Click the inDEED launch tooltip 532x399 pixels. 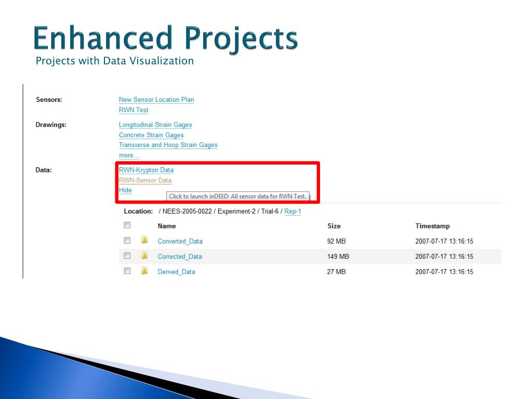[x=237, y=196]
